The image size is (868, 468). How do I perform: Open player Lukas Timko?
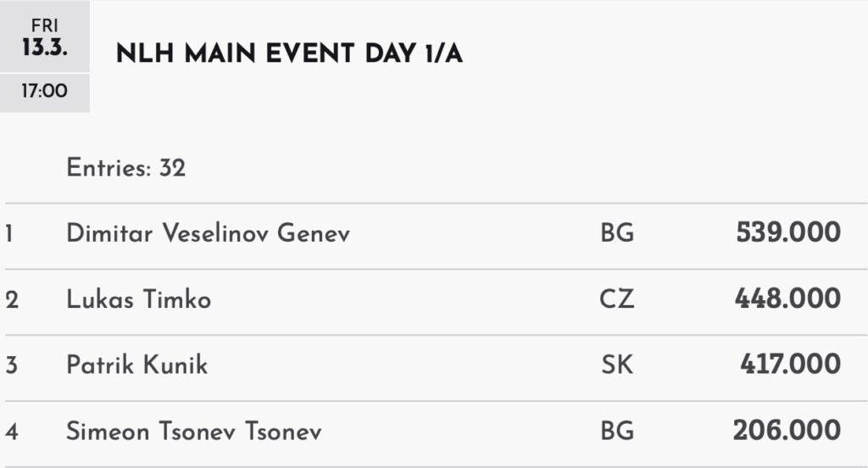coord(139,299)
